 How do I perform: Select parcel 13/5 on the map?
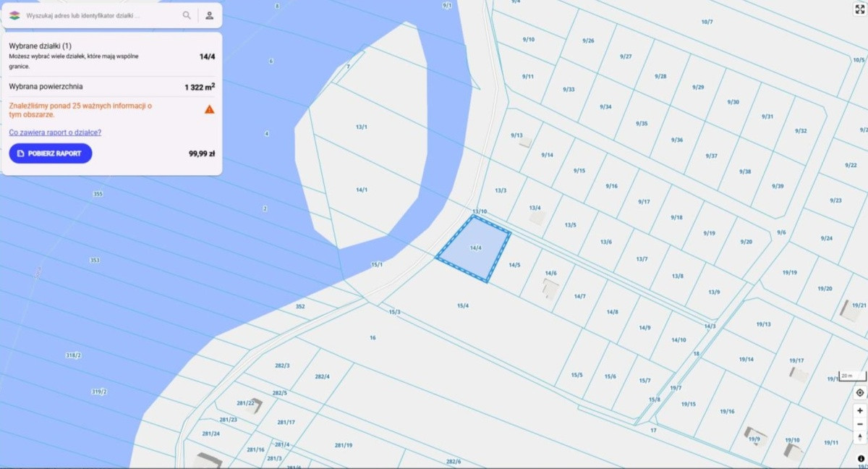[570, 225]
